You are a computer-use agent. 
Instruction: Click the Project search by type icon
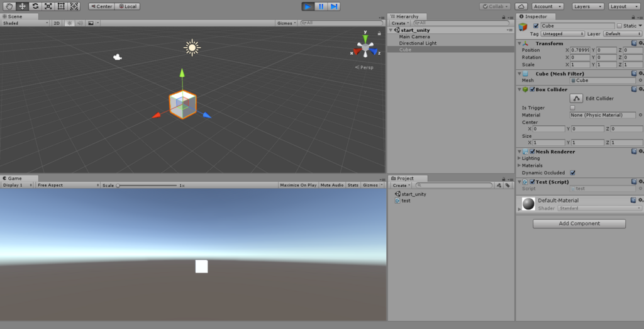(499, 185)
